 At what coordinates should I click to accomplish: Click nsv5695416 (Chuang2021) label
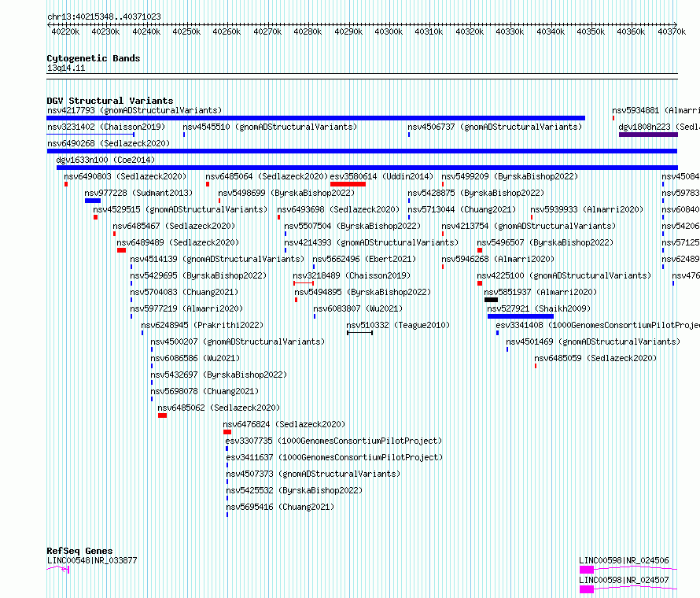click(280, 507)
